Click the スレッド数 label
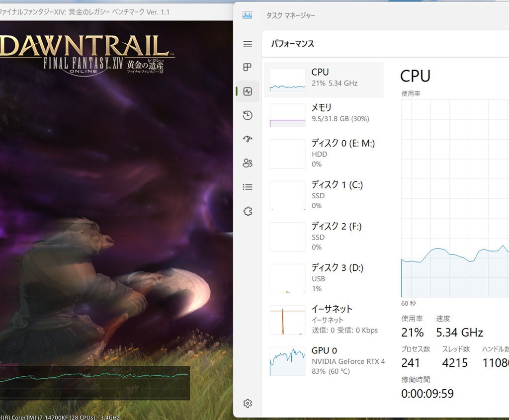 coord(456,349)
